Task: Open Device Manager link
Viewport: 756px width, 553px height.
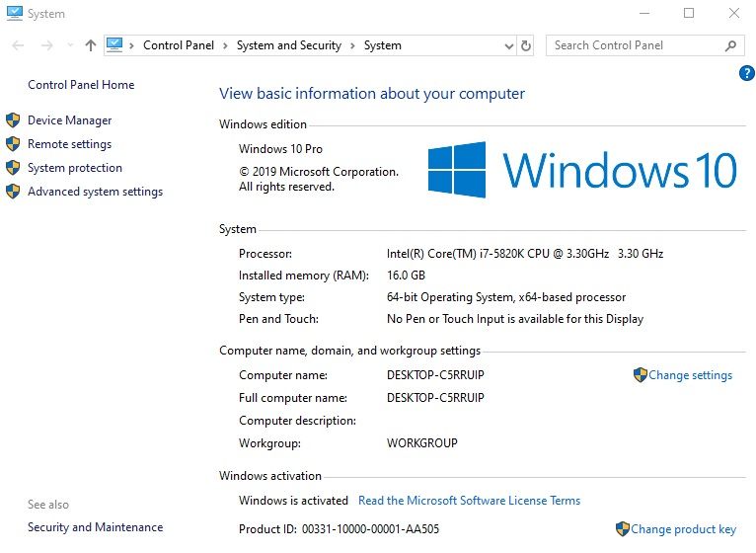Action: (x=69, y=120)
